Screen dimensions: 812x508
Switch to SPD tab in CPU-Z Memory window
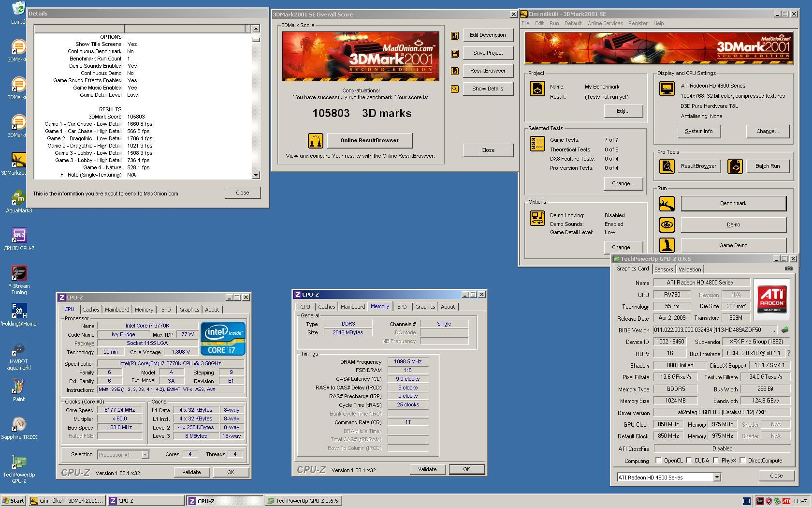pos(402,307)
